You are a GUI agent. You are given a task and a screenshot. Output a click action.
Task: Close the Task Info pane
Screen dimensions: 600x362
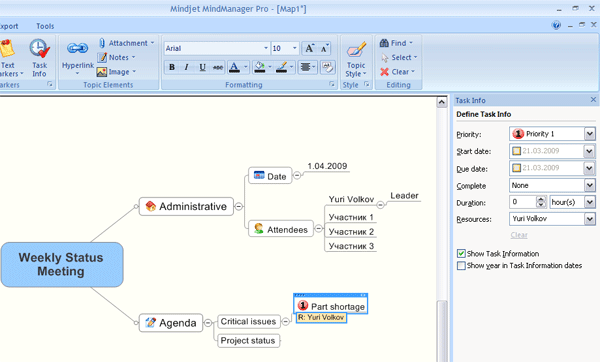point(593,100)
